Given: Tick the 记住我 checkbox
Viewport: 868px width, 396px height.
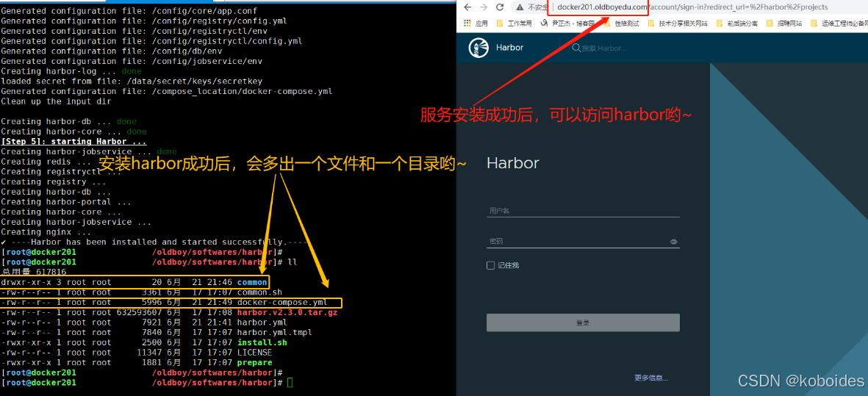Looking at the screenshot, I should [x=490, y=265].
